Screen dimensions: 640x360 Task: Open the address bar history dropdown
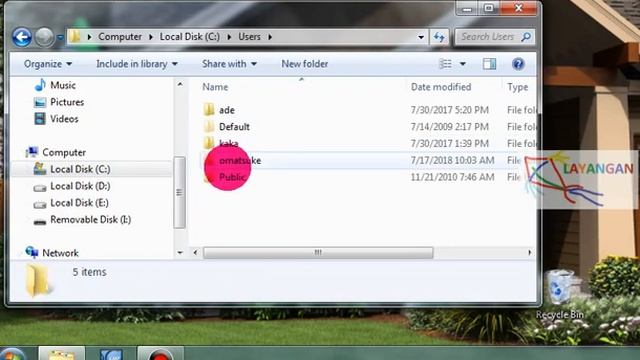pyautogui.click(x=421, y=37)
